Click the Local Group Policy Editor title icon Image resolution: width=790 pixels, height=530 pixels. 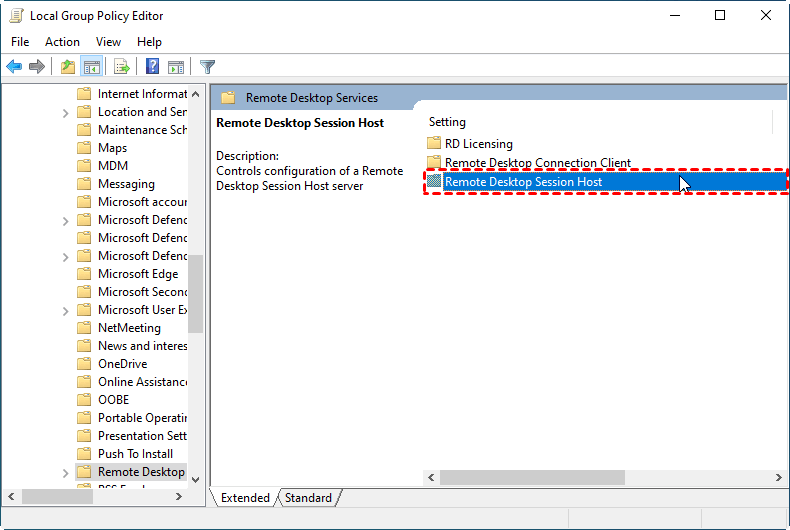pos(17,16)
